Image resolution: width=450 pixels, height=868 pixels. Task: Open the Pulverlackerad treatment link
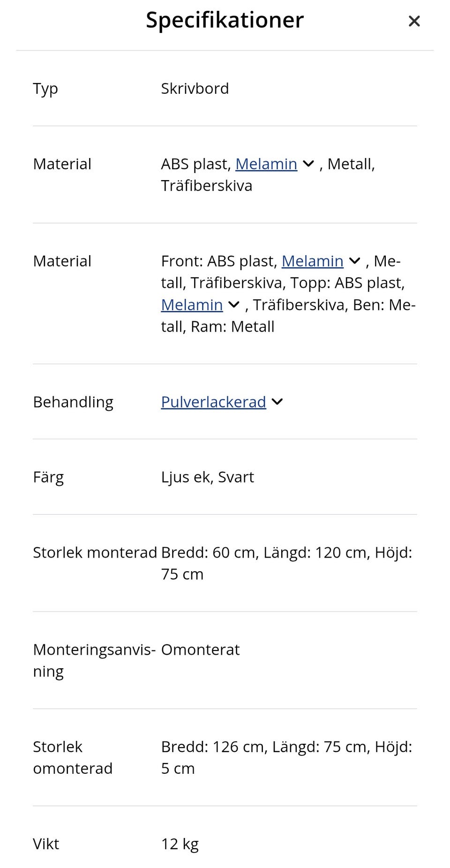tap(214, 402)
